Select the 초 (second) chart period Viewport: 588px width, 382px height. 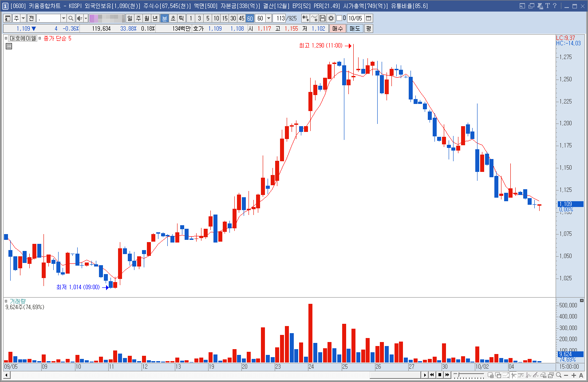173,18
